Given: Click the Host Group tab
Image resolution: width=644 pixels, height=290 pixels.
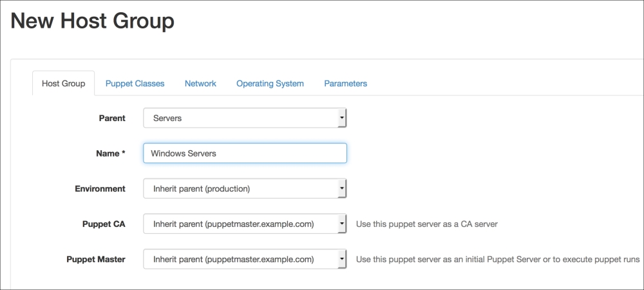Looking at the screenshot, I should tap(63, 84).
